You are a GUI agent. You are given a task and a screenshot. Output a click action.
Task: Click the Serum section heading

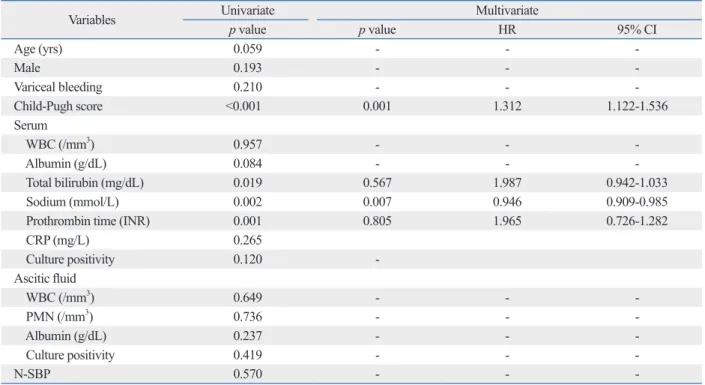coord(31,125)
